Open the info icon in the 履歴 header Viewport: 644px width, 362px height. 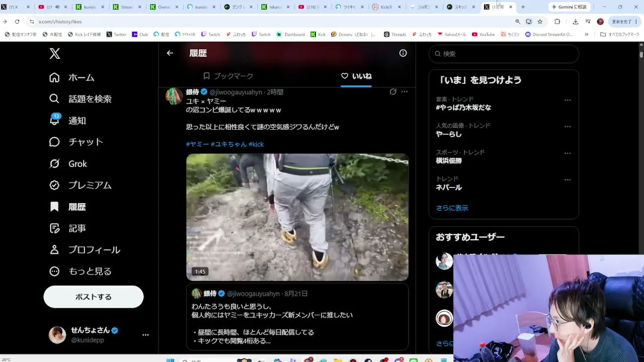click(x=403, y=53)
